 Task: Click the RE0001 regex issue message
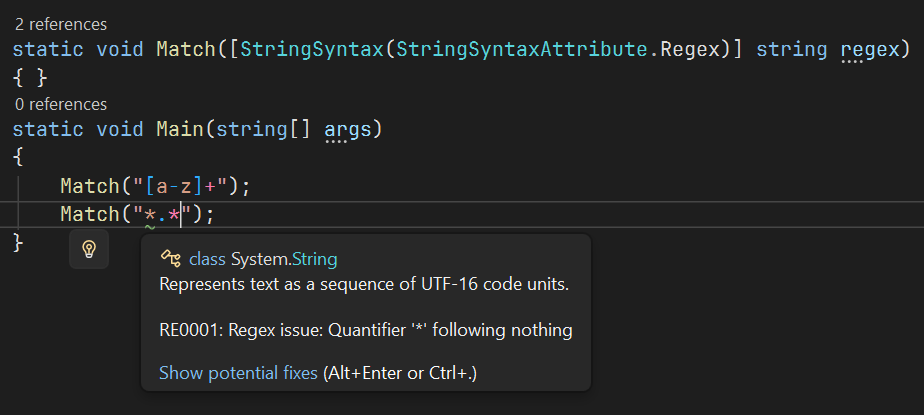(365, 330)
